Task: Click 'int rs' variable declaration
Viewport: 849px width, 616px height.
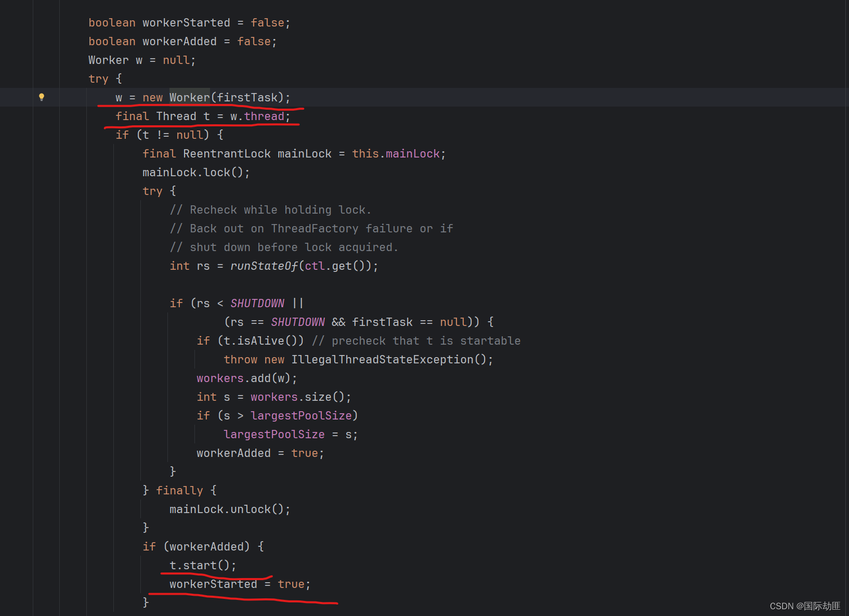Action: (190, 266)
